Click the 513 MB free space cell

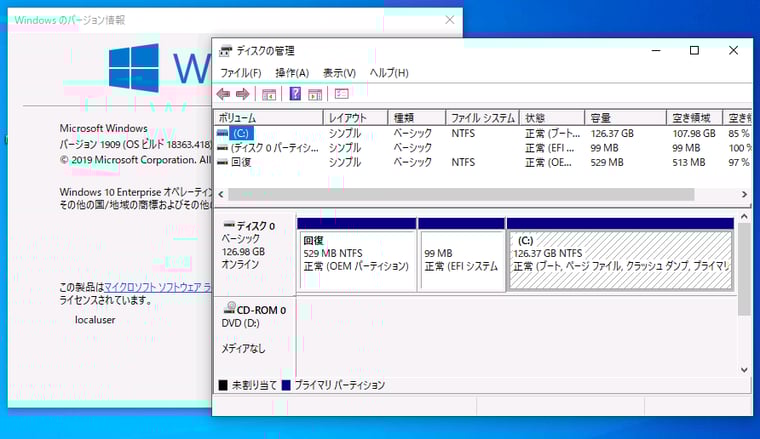[x=688, y=162]
